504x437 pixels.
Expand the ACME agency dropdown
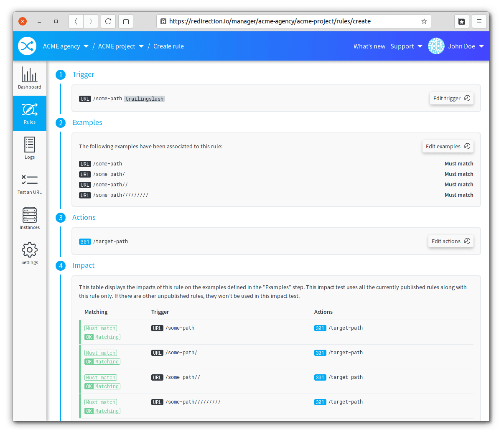pos(65,46)
